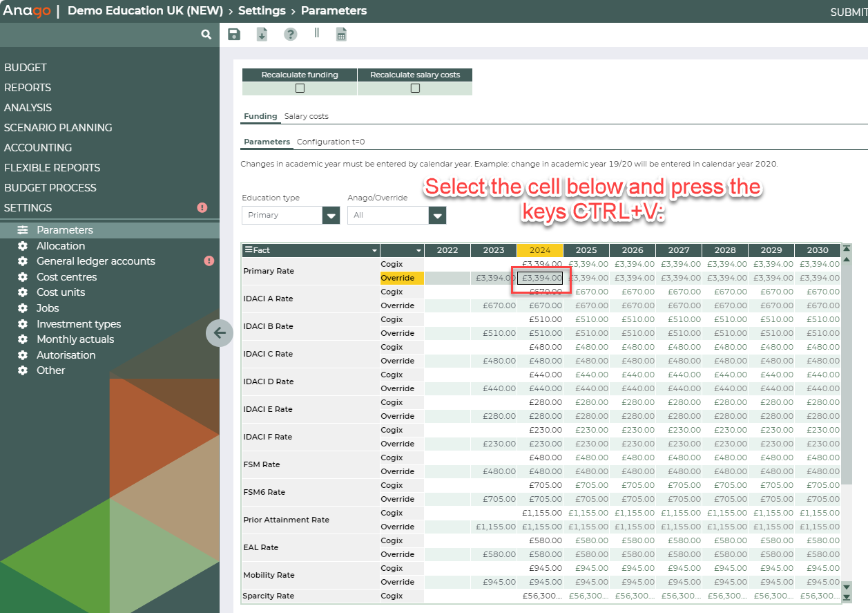Select the 2030 column header
868x613 pixels.
click(x=818, y=250)
